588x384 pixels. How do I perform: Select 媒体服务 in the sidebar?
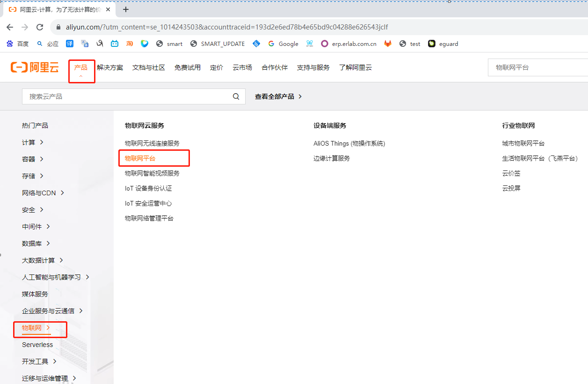click(x=35, y=294)
